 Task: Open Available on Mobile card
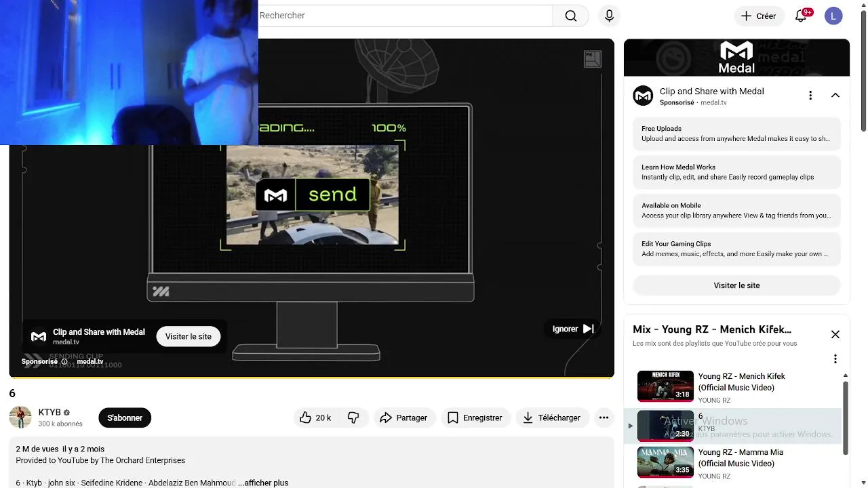(736, 210)
